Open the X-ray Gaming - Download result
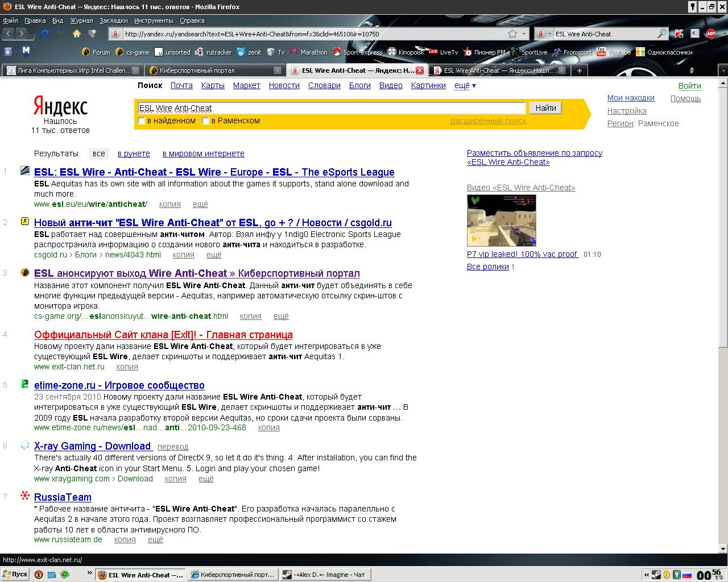 click(92, 446)
